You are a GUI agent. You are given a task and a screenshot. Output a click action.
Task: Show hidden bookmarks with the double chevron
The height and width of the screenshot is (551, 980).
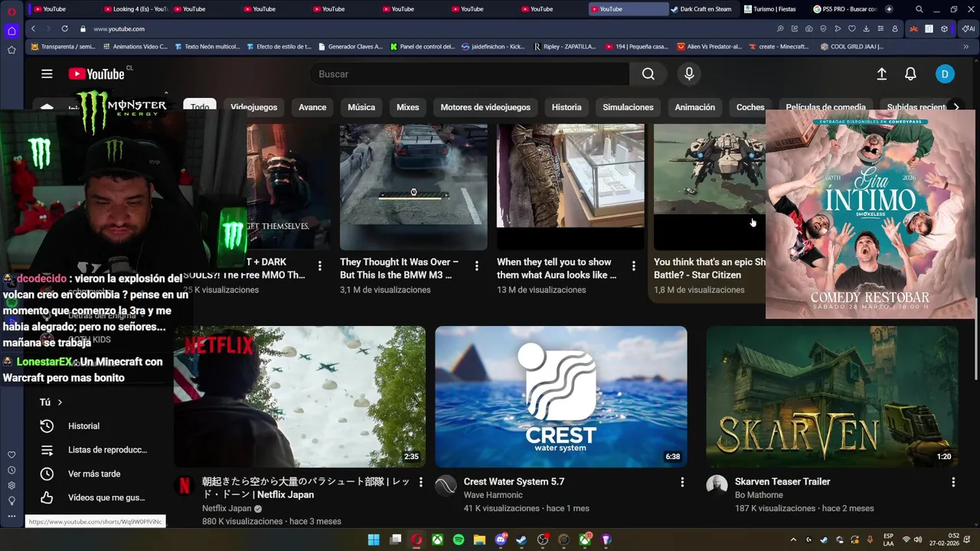point(965,47)
